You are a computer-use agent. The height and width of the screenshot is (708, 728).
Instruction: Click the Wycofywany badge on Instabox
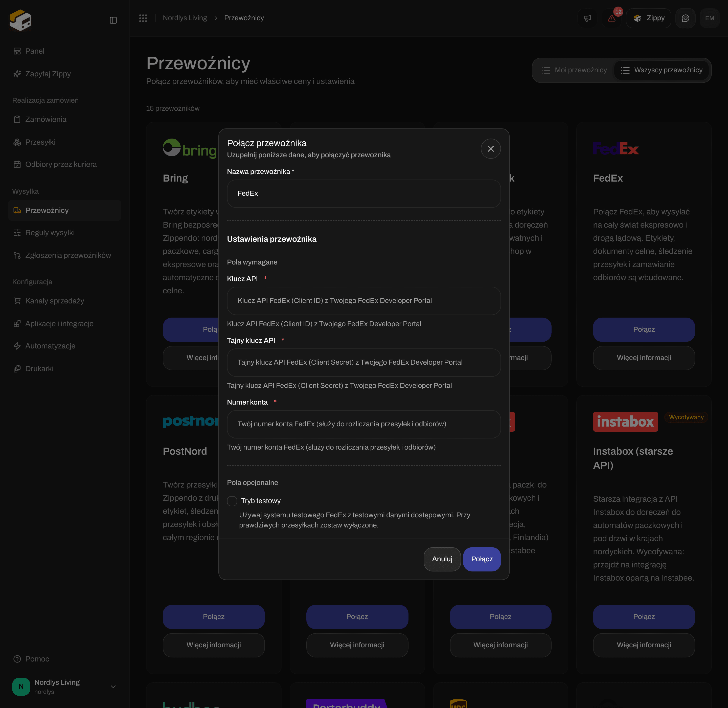point(686,417)
